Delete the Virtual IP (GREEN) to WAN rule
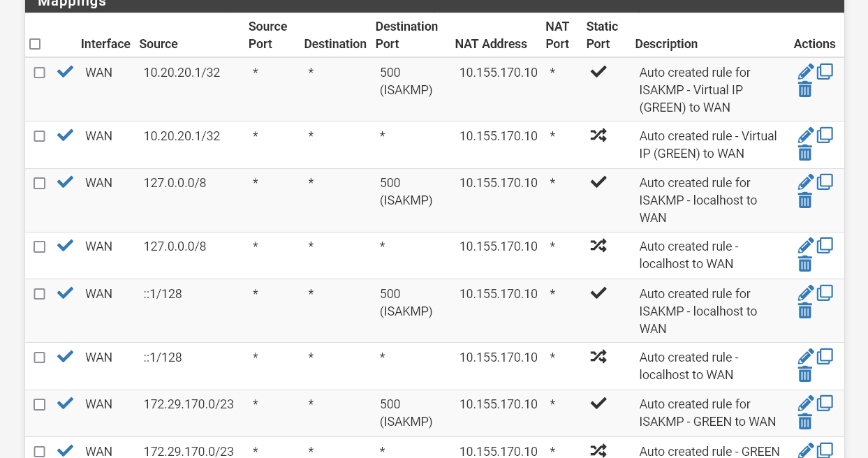The image size is (868, 458). [805, 153]
